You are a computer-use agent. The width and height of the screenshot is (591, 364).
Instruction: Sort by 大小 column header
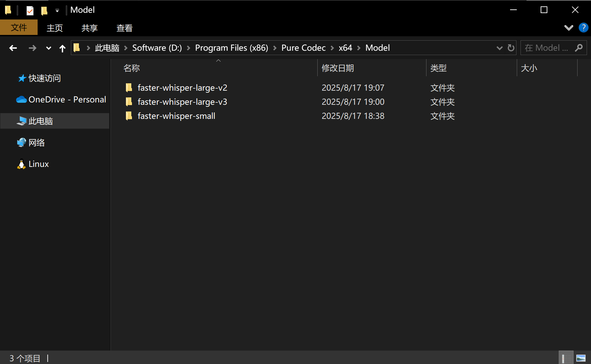[529, 68]
